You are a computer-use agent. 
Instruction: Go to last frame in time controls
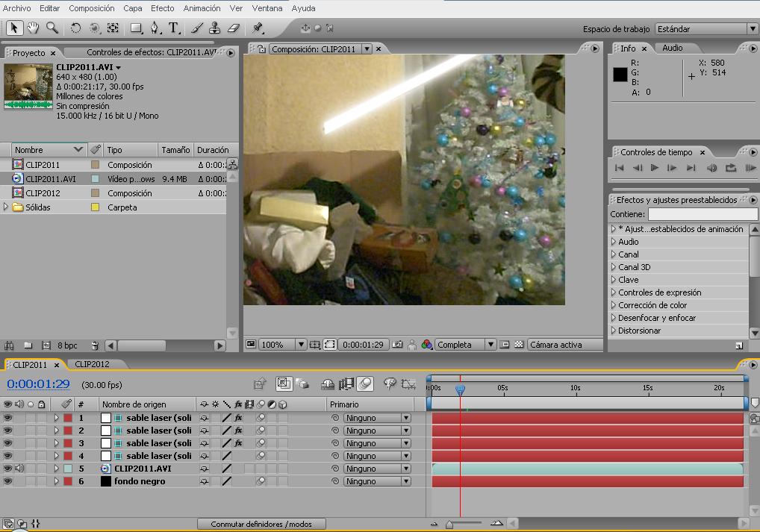pos(691,168)
